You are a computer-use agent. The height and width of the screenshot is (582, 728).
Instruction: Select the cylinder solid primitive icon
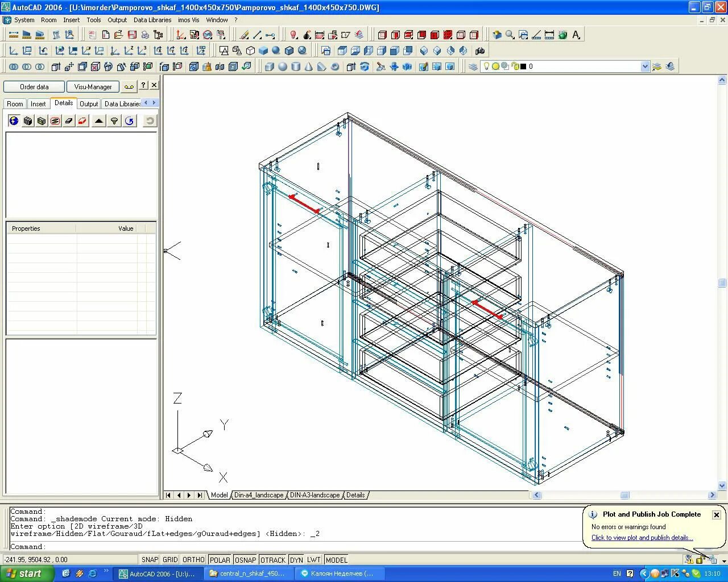[296, 66]
